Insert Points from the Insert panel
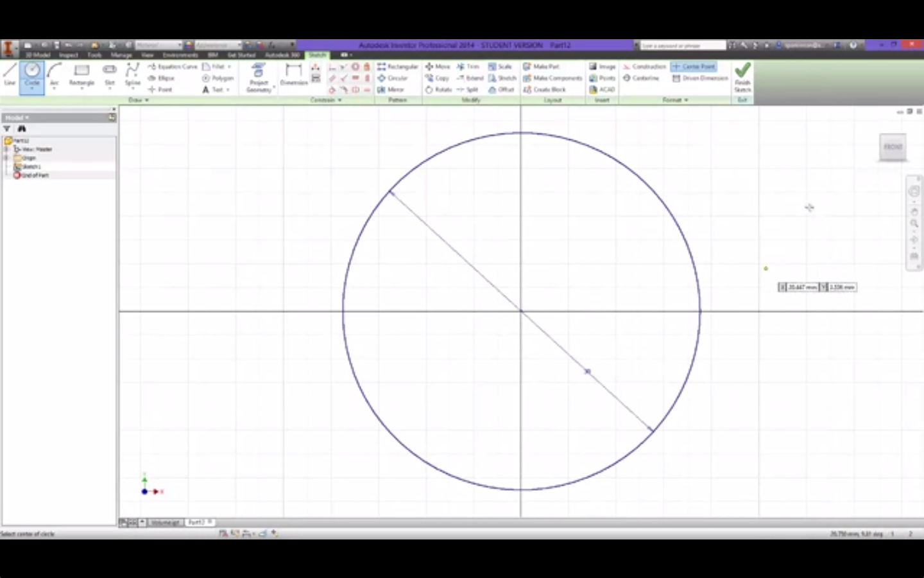 tap(602, 78)
